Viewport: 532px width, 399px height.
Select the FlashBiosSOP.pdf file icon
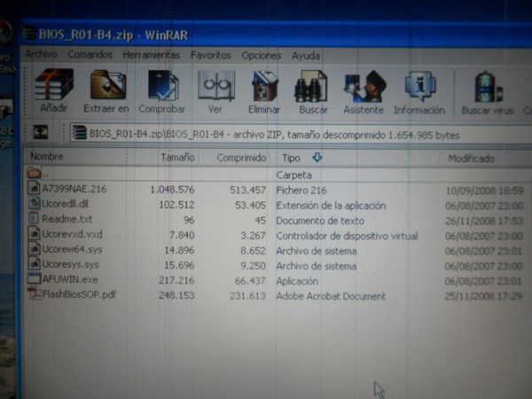[35, 293]
